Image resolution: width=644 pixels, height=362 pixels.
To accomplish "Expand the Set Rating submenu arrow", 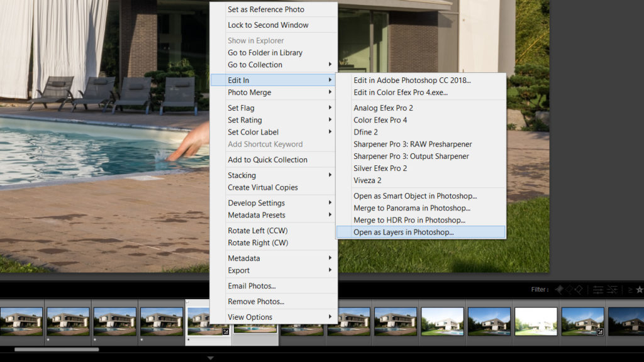I will tap(330, 120).
